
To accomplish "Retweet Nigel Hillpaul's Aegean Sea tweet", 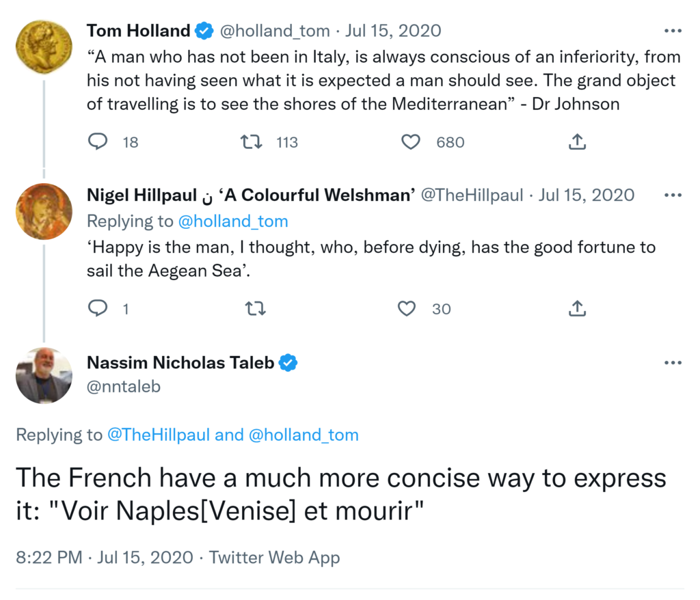I will (255, 309).
